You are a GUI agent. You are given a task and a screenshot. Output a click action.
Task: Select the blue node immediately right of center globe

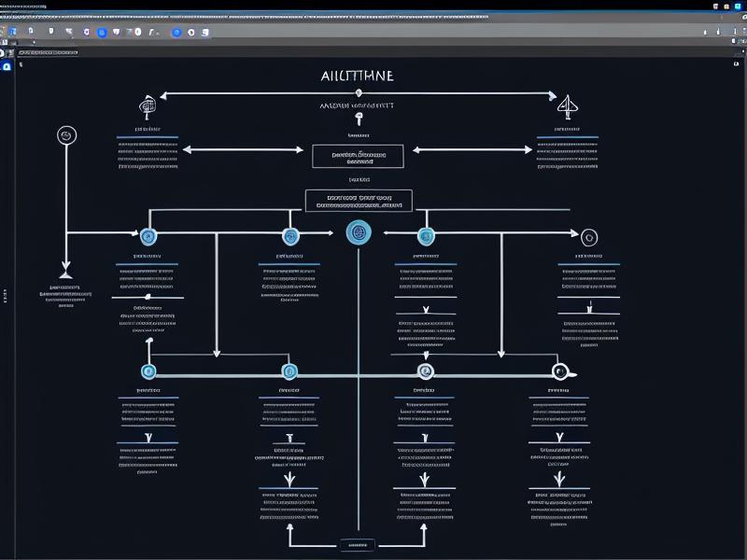[426, 236]
